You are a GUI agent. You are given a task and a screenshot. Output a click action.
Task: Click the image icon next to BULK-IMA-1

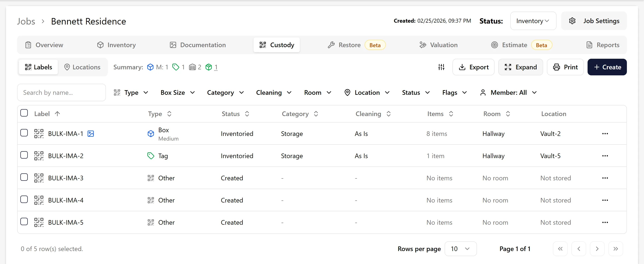91,134
